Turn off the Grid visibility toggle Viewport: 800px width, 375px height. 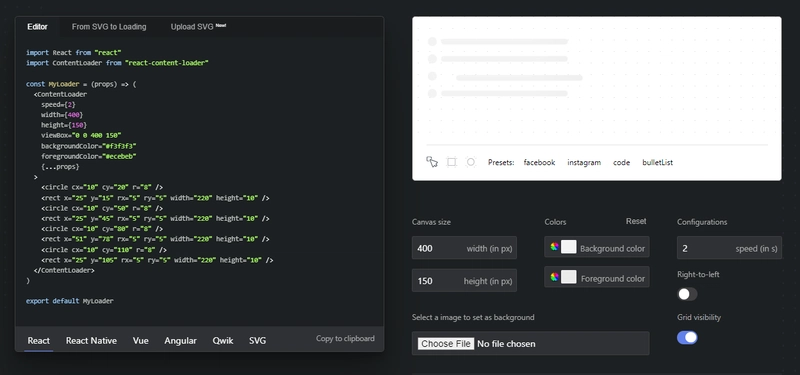click(687, 338)
